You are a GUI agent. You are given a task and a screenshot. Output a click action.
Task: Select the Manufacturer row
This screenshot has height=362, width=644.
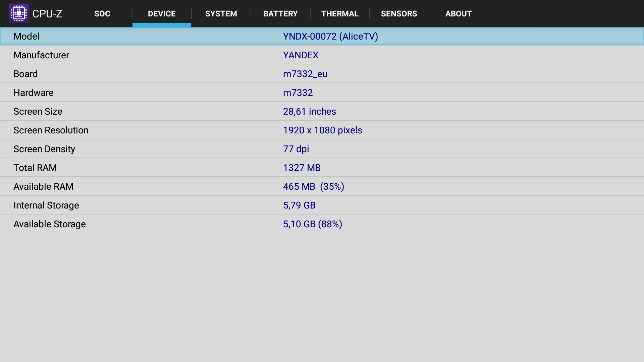pos(322,55)
